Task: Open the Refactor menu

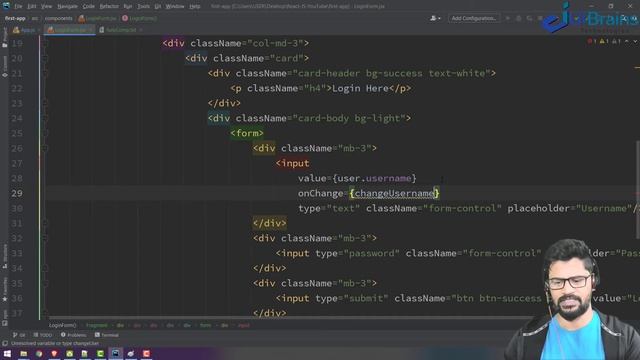Action: click(109, 6)
